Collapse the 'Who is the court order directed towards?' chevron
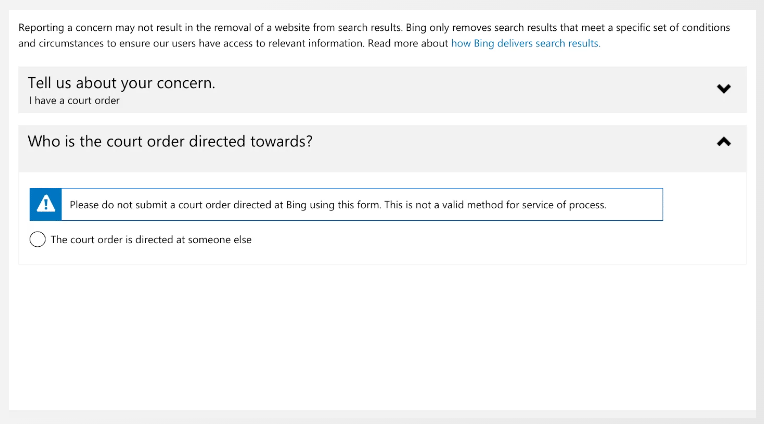Viewport: 764px width, 424px height. (x=724, y=142)
